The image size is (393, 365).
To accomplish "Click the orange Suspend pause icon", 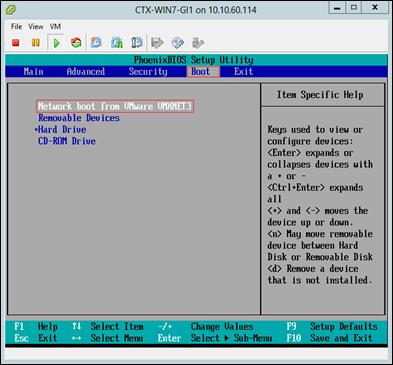I will pyautogui.click(x=35, y=43).
